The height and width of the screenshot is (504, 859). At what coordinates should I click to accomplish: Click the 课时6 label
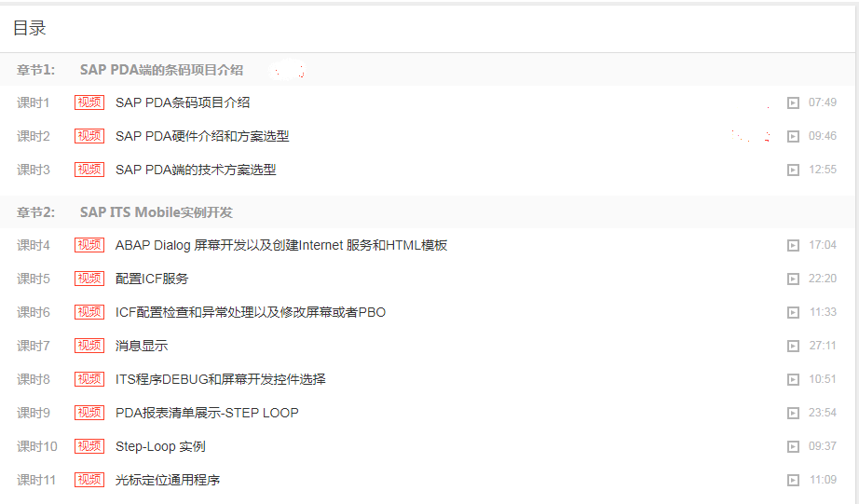pos(34,312)
